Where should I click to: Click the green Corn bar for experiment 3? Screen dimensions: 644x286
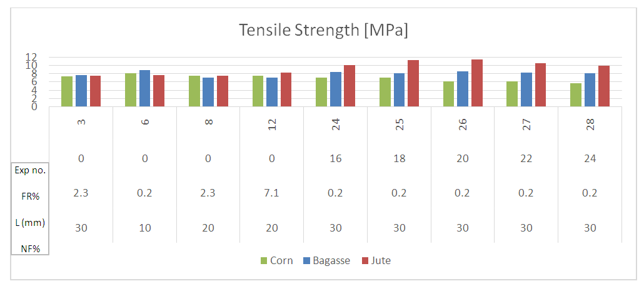pyautogui.click(x=67, y=91)
